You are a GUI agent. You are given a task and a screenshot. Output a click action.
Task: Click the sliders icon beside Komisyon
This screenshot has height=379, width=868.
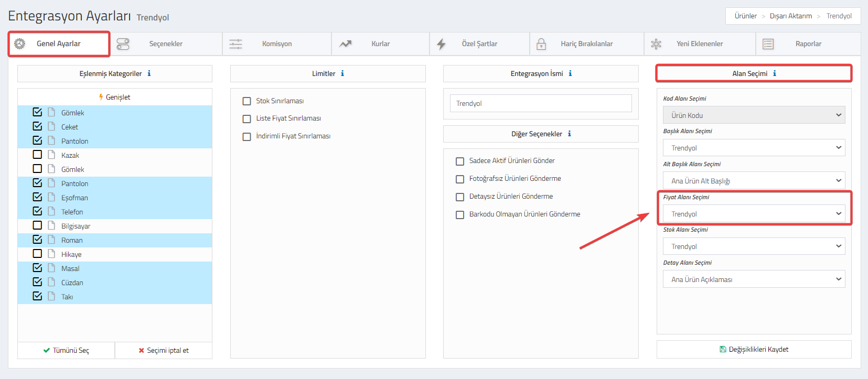[235, 44]
